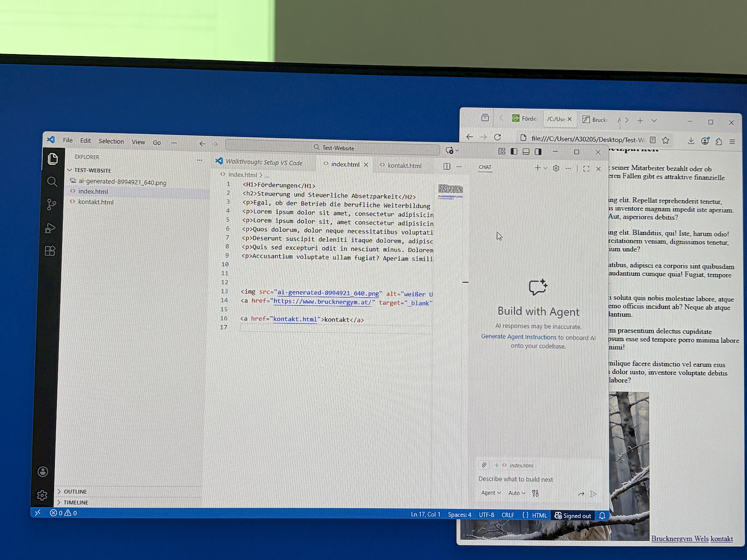The height and width of the screenshot is (560, 747).
Task: Click the chat input Describe what to build
Action: pyautogui.click(x=516, y=479)
